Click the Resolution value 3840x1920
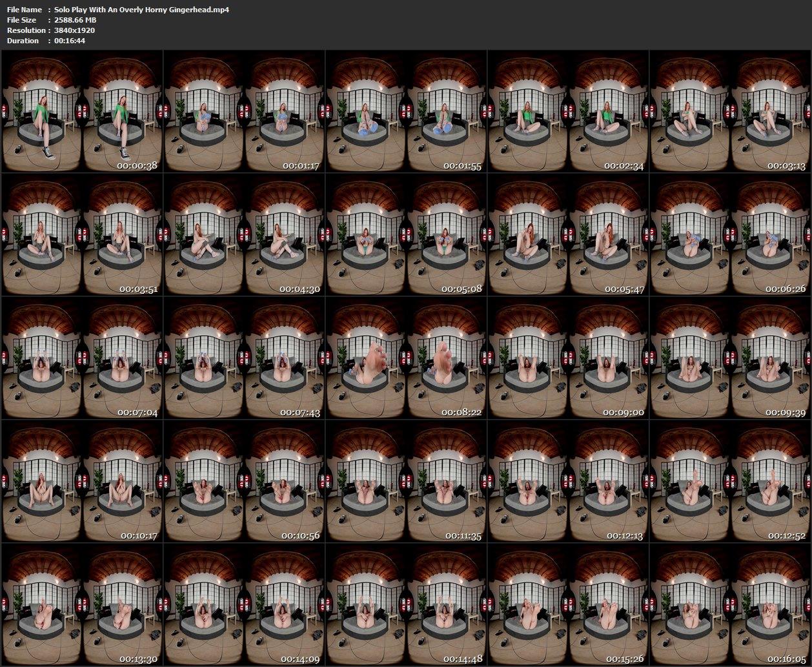Viewport: 812px width, 667px height. click(x=74, y=30)
